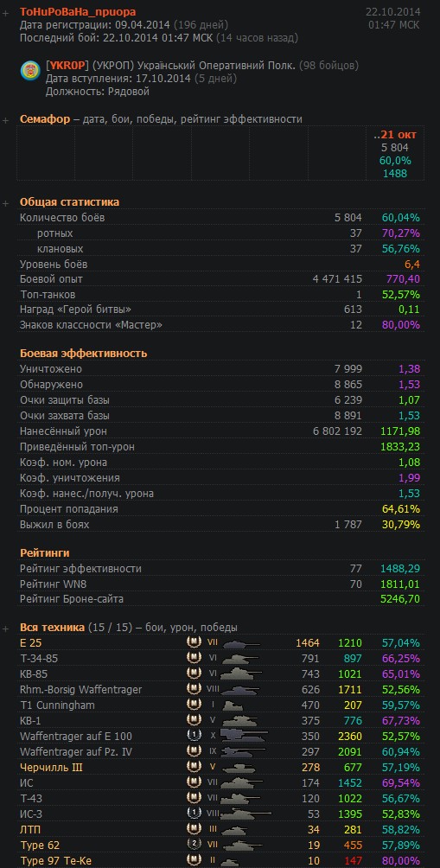Toggle the Семафор section plus marker

pos(5,119)
